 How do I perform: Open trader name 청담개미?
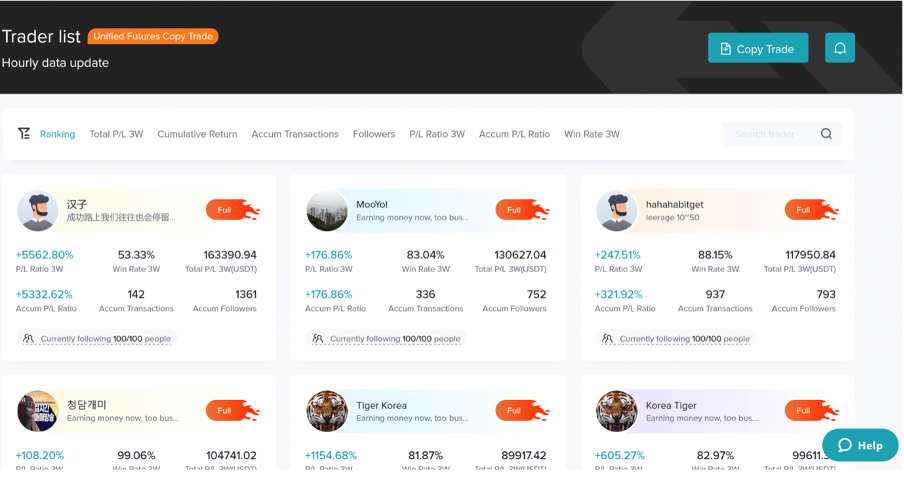click(86, 405)
